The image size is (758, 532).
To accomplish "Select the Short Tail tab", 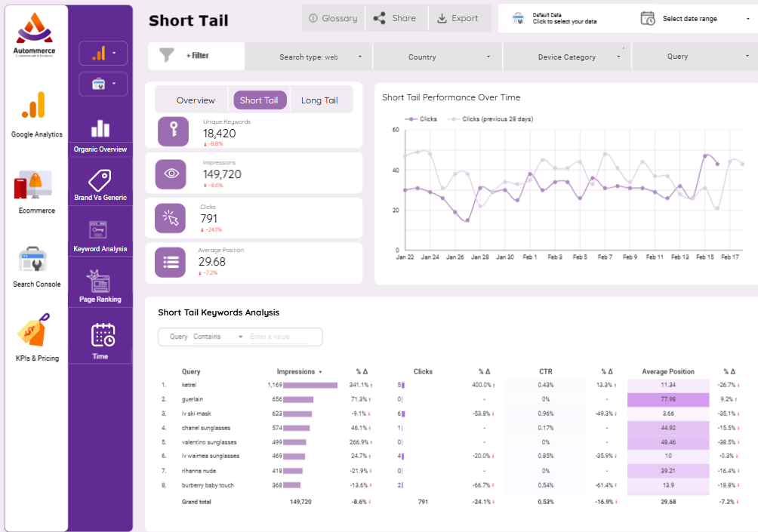I will (x=259, y=100).
